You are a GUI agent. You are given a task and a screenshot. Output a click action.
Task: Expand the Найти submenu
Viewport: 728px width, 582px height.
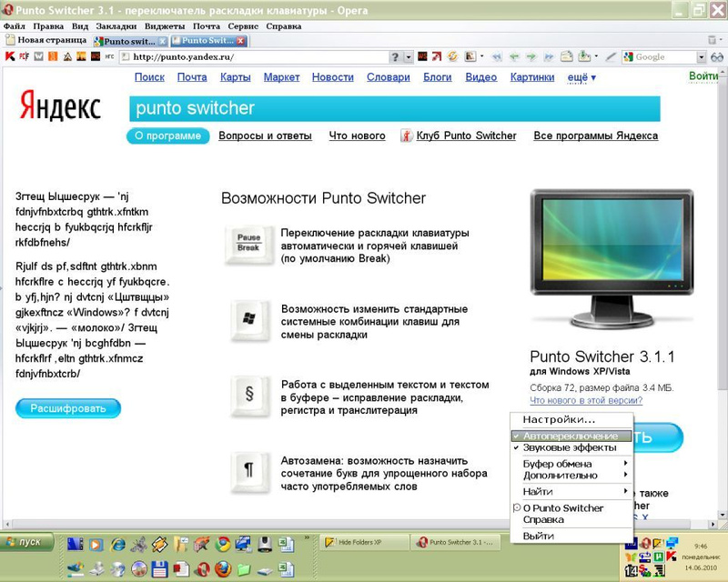pyautogui.click(x=570, y=491)
